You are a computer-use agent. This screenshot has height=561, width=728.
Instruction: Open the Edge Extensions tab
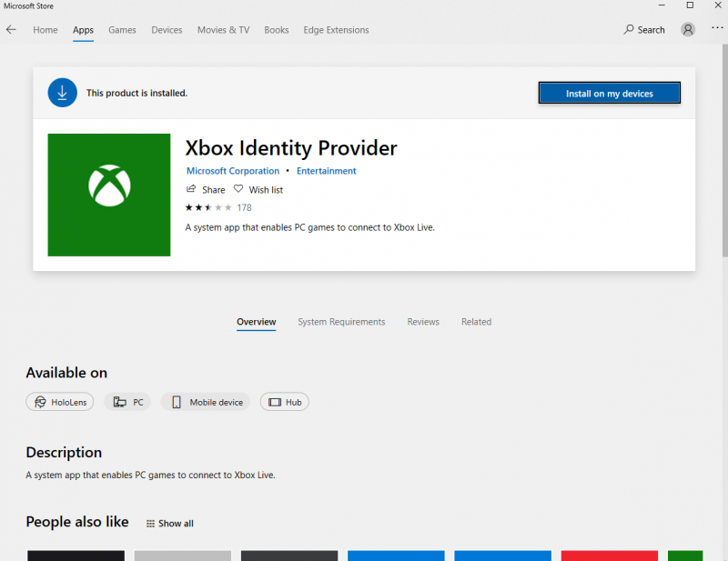[x=336, y=30]
